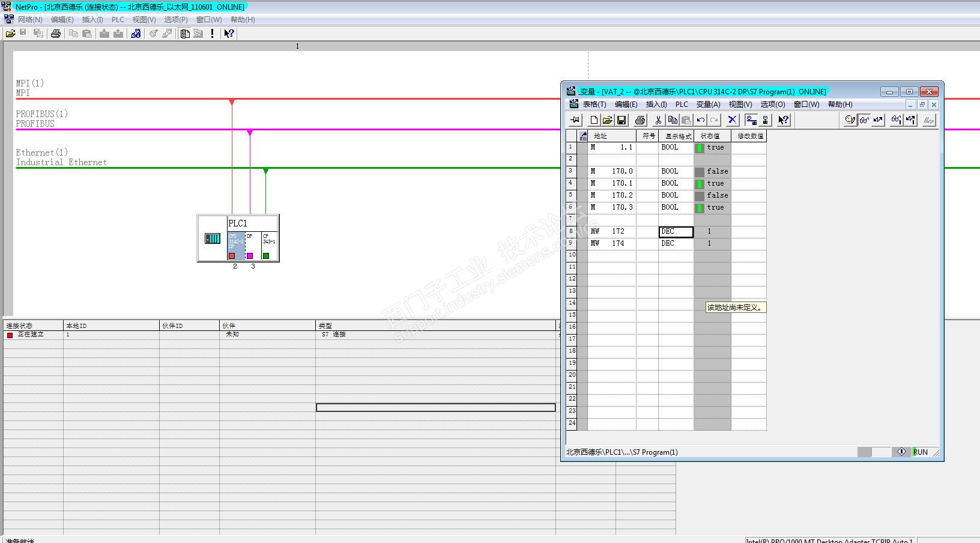Select the MW 172 address cell
This screenshot has width=980, height=543.
[x=612, y=232]
